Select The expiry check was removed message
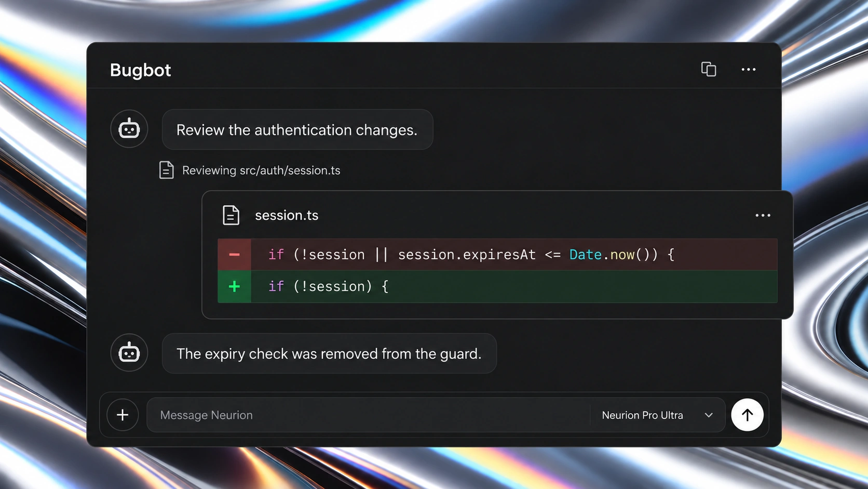 pos(329,353)
